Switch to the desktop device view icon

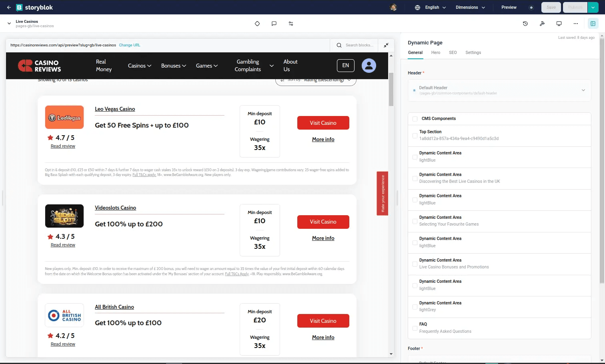559,24
